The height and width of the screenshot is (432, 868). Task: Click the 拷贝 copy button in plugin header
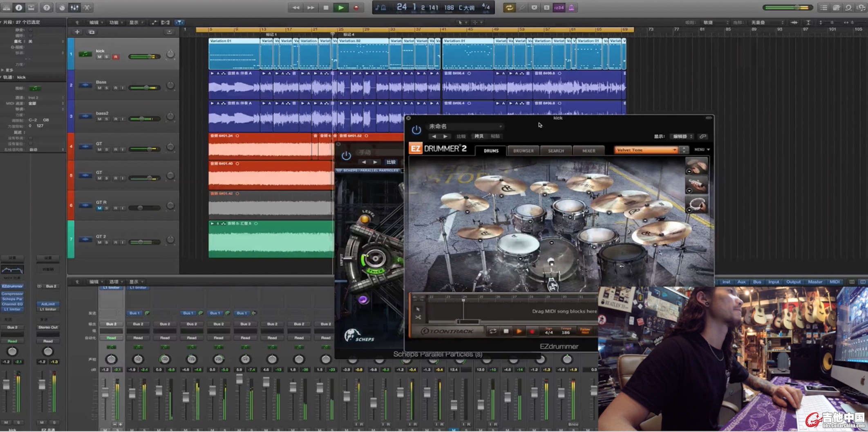pyautogui.click(x=479, y=136)
